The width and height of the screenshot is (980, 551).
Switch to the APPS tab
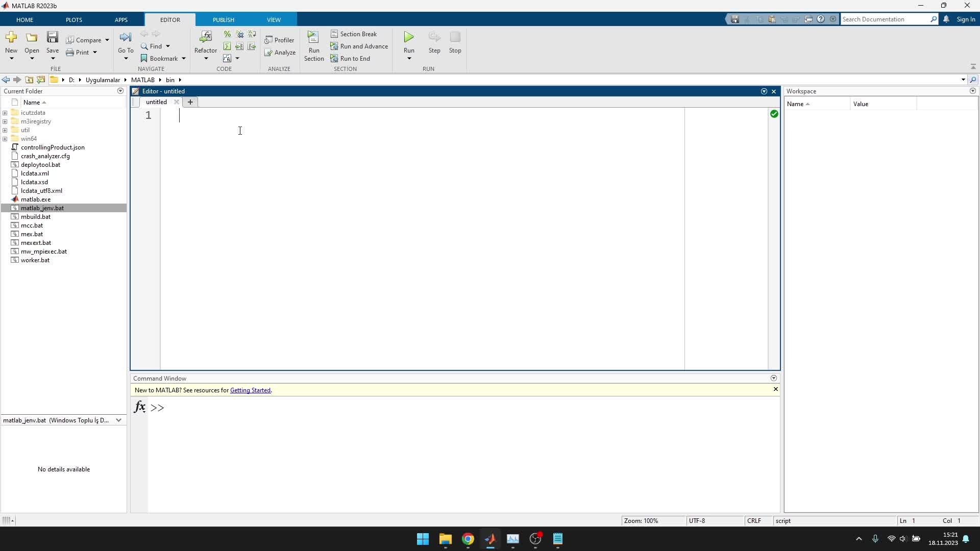pyautogui.click(x=121, y=20)
